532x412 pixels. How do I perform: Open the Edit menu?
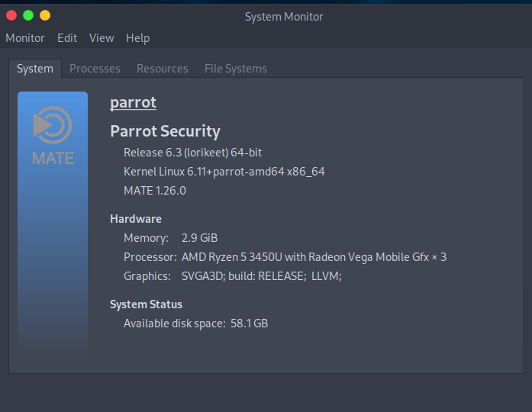coord(67,38)
